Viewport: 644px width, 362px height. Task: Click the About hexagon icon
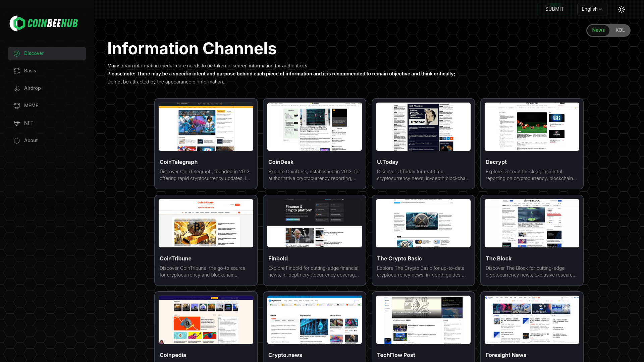17,141
